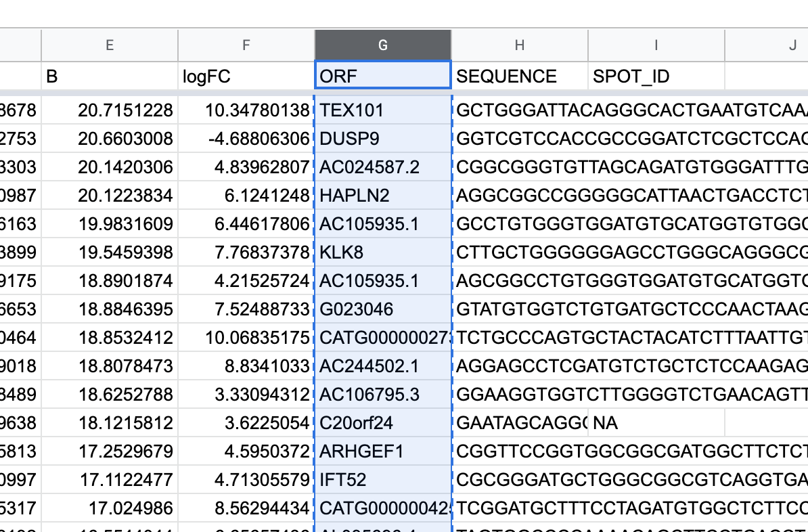Click the "logFC" header cell
This screenshot has height=532, width=808.
(x=246, y=76)
